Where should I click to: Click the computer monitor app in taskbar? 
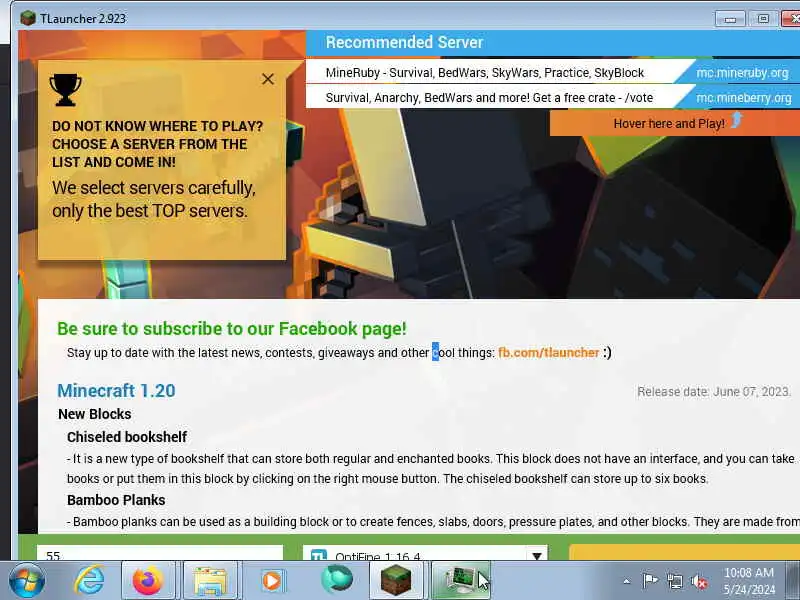(x=461, y=580)
